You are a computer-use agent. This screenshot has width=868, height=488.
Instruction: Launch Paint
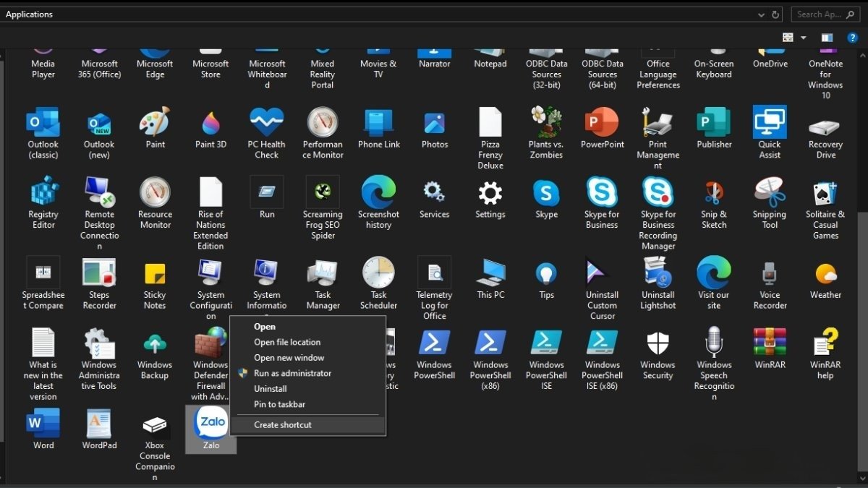click(154, 123)
